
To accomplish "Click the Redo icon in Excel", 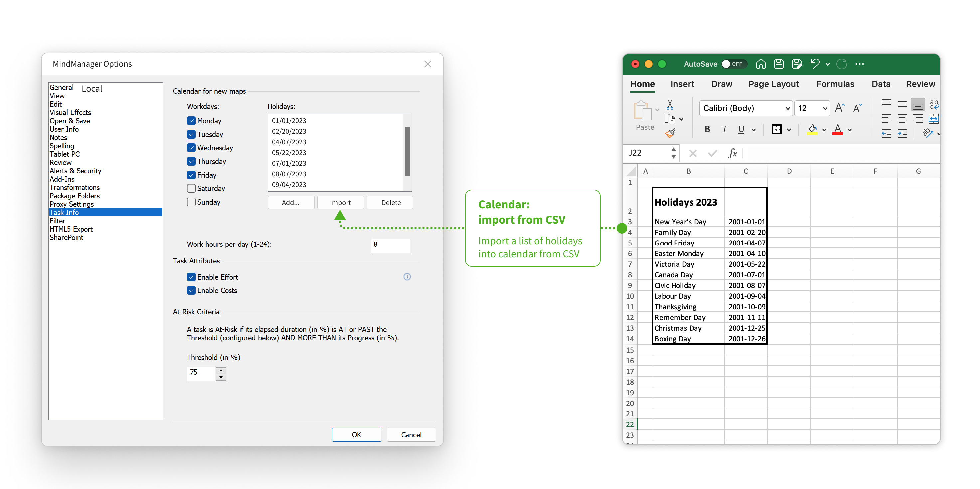I will 842,64.
